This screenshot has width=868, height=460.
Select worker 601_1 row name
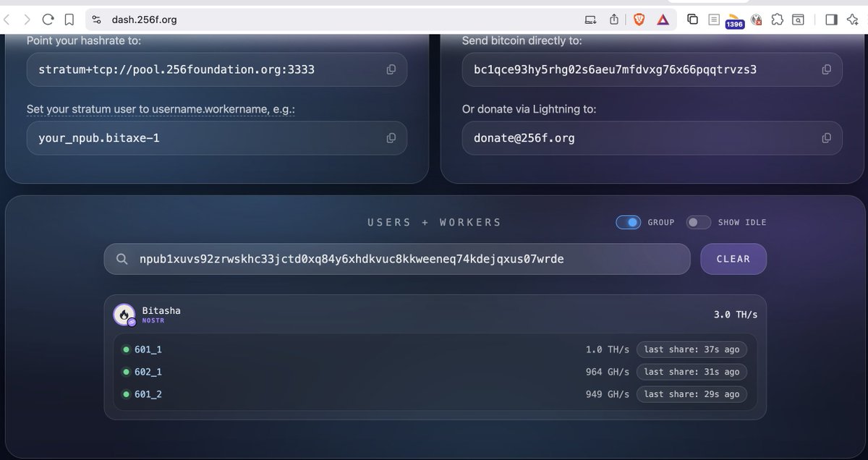[x=148, y=349]
